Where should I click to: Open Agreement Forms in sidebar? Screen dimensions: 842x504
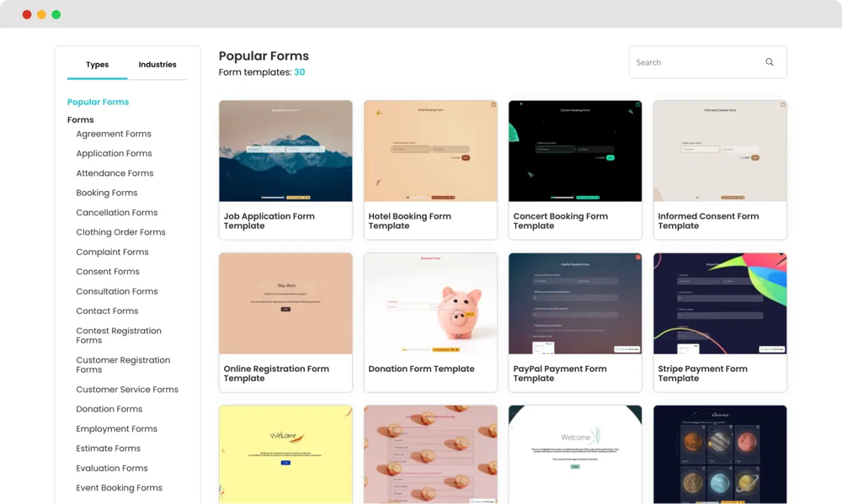pos(114,134)
